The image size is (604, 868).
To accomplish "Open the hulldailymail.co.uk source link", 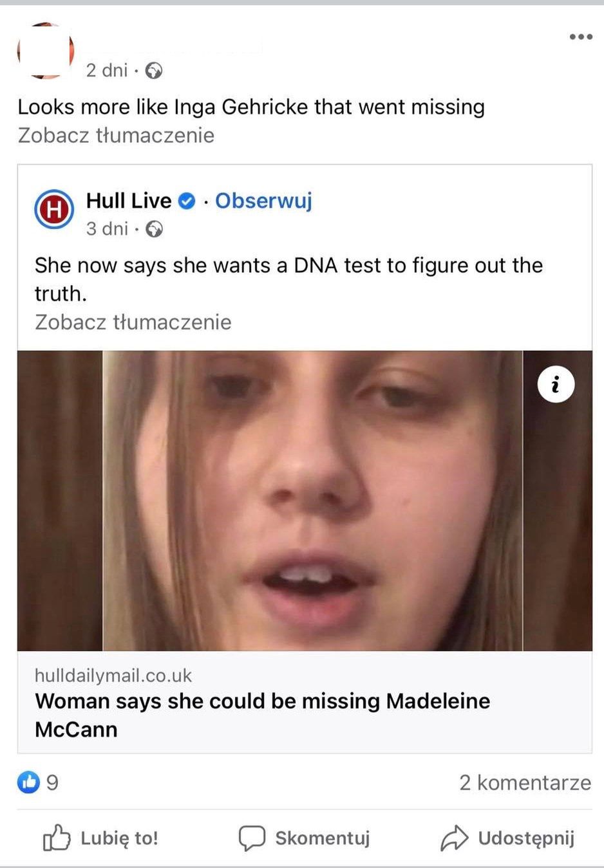I will click(x=113, y=676).
